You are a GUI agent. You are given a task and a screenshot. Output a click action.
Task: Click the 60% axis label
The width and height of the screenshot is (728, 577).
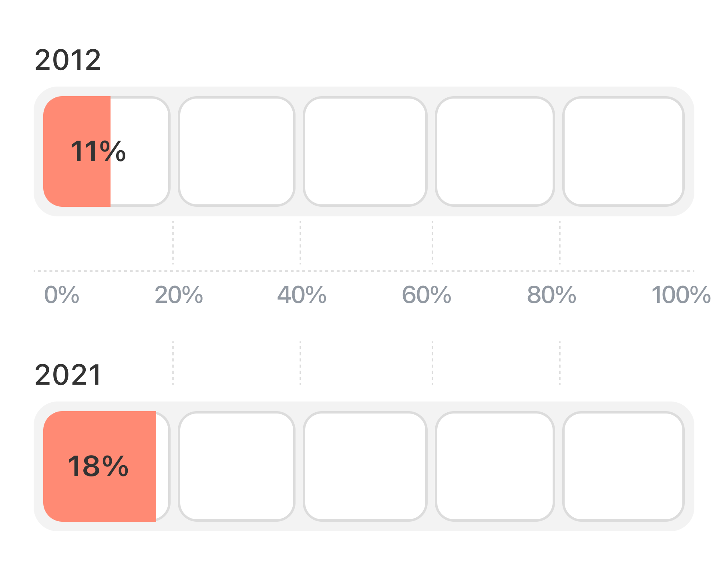[x=426, y=295]
